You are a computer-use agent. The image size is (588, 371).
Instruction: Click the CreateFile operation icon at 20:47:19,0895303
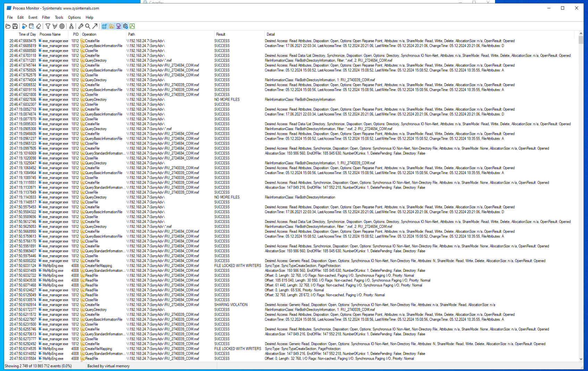[83, 124]
